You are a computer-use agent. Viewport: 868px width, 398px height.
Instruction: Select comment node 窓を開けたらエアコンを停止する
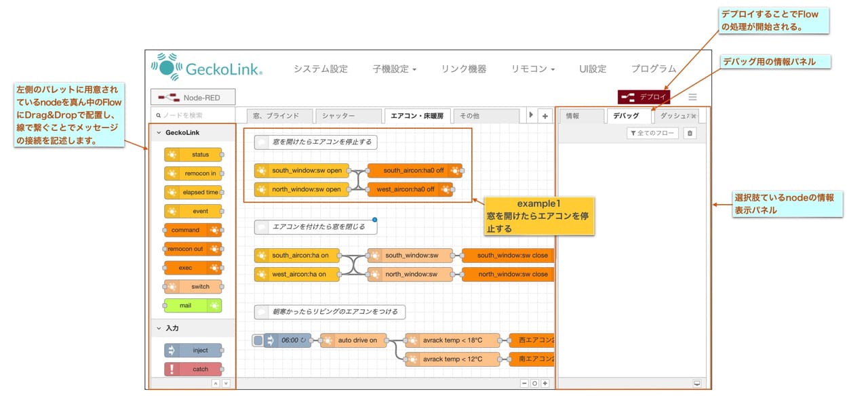coord(316,142)
